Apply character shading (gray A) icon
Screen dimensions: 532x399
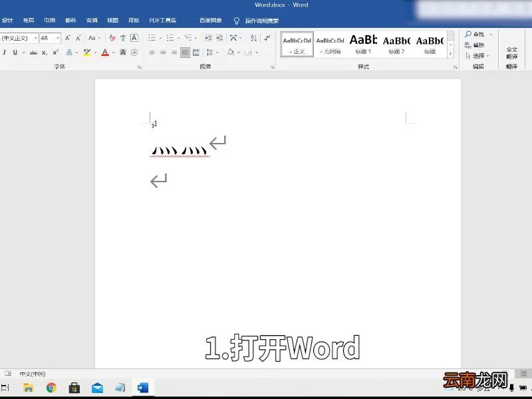pos(123,53)
